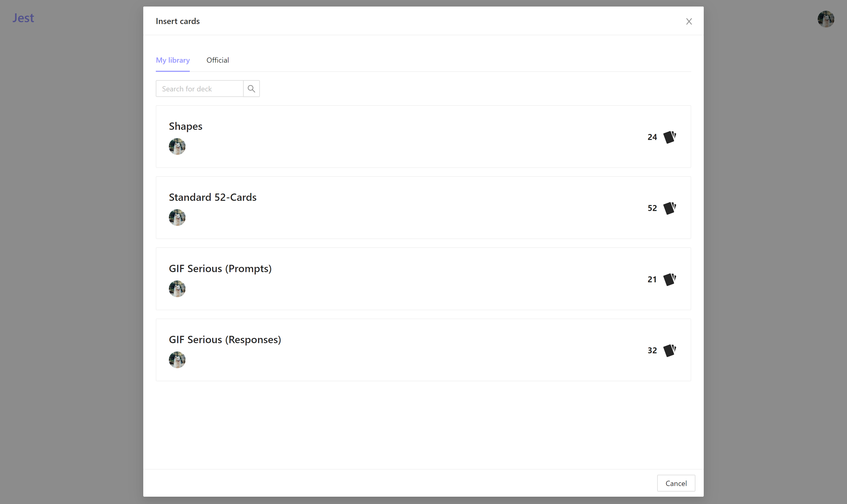The image size is (847, 504).
Task: Select the My library tab
Action: [173, 60]
